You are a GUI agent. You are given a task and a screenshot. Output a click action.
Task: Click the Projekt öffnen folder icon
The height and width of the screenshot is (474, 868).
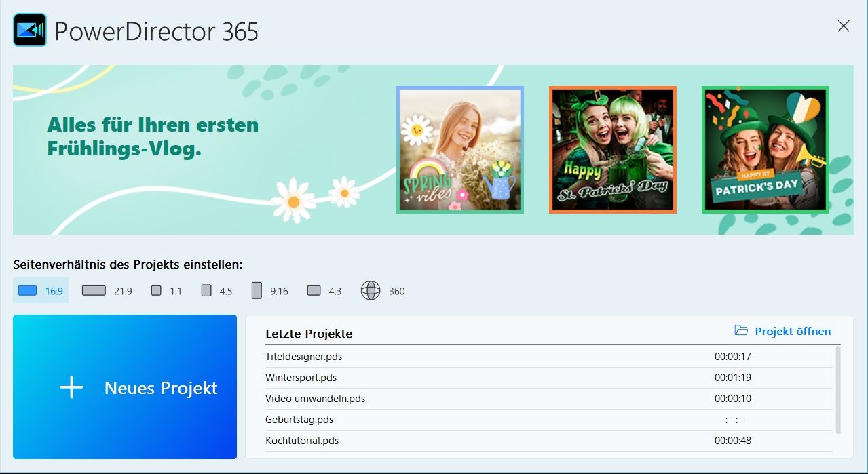click(x=741, y=331)
